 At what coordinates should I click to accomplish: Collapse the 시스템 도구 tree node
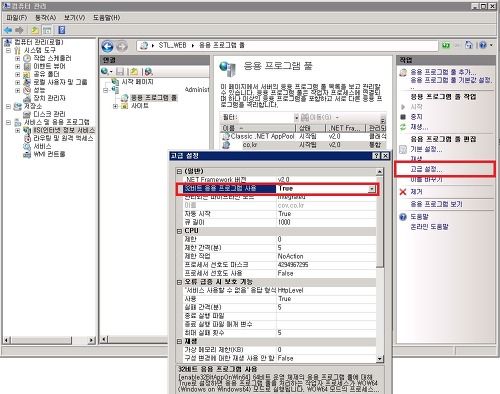(8, 50)
